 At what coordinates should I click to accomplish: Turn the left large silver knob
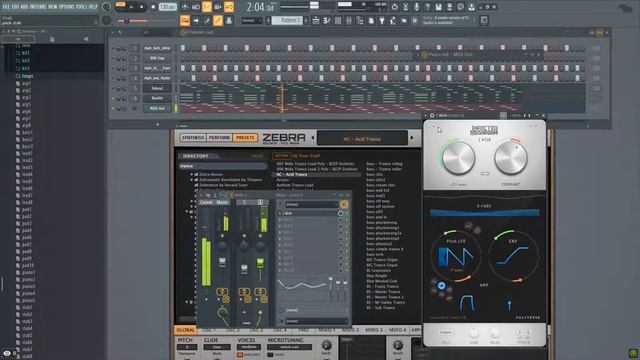click(458, 158)
